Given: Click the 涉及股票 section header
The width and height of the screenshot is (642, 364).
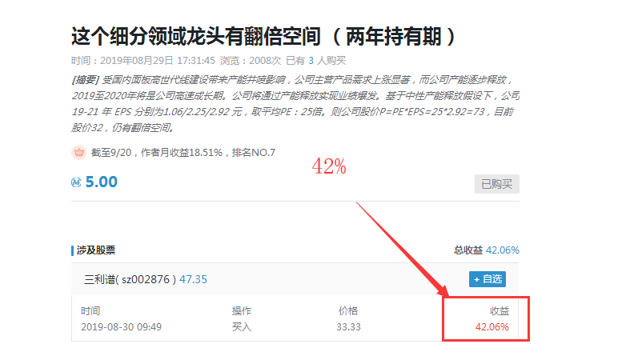Looking at the screenshot, I should click(x=96, y=250).
